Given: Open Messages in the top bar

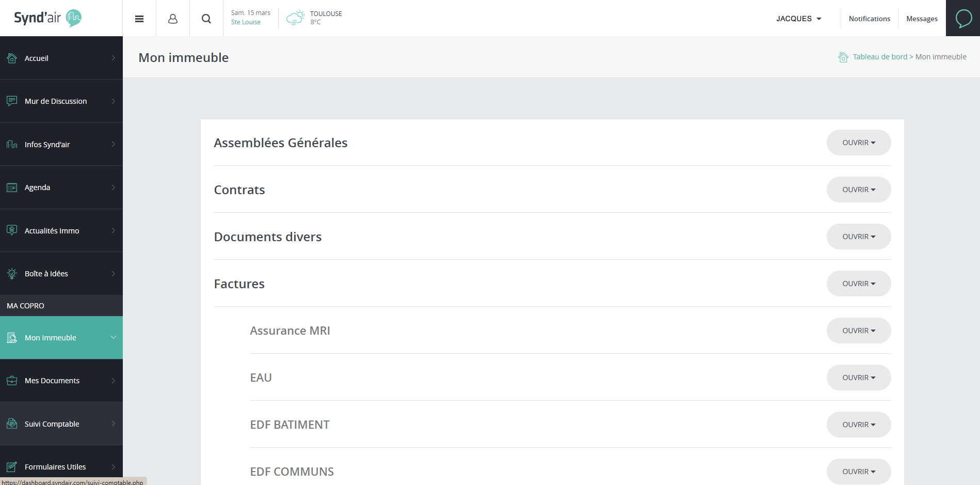Looking at the screenshot, I should (922, 19).
